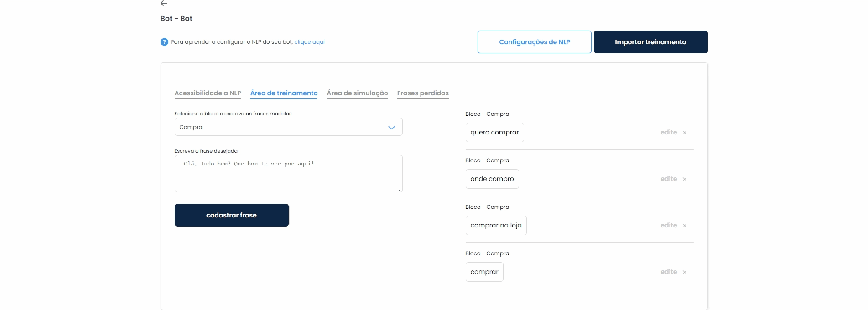The height and width of the screenshot is (310, 868).
Task: Click edite next to 'onde compro'
Action: pos(668,179)
